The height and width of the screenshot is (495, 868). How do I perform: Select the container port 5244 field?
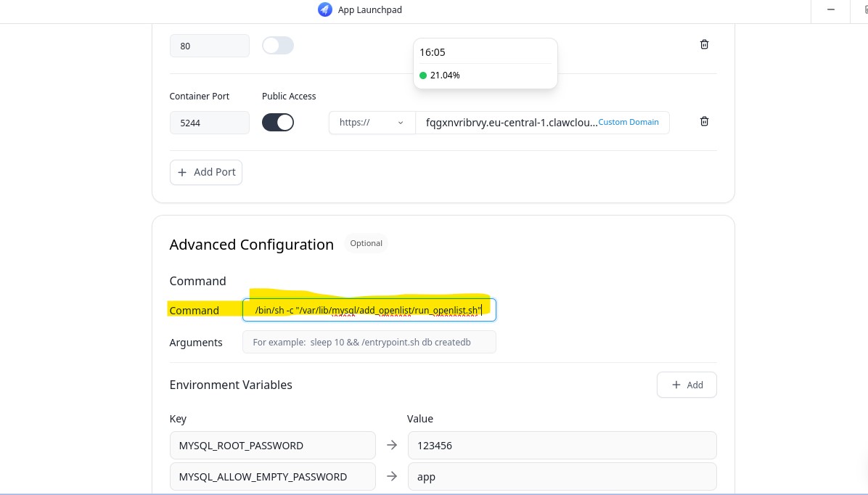tap(209, 123)
